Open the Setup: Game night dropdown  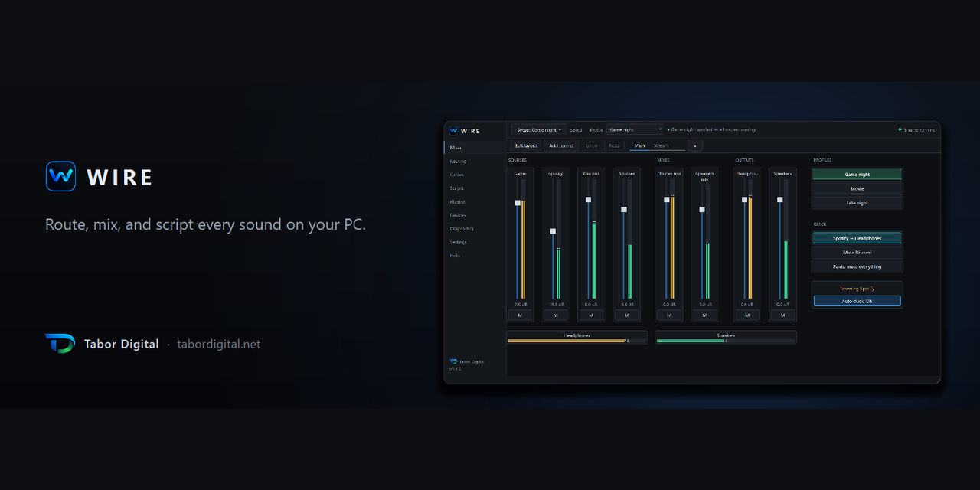click(539, 129)
